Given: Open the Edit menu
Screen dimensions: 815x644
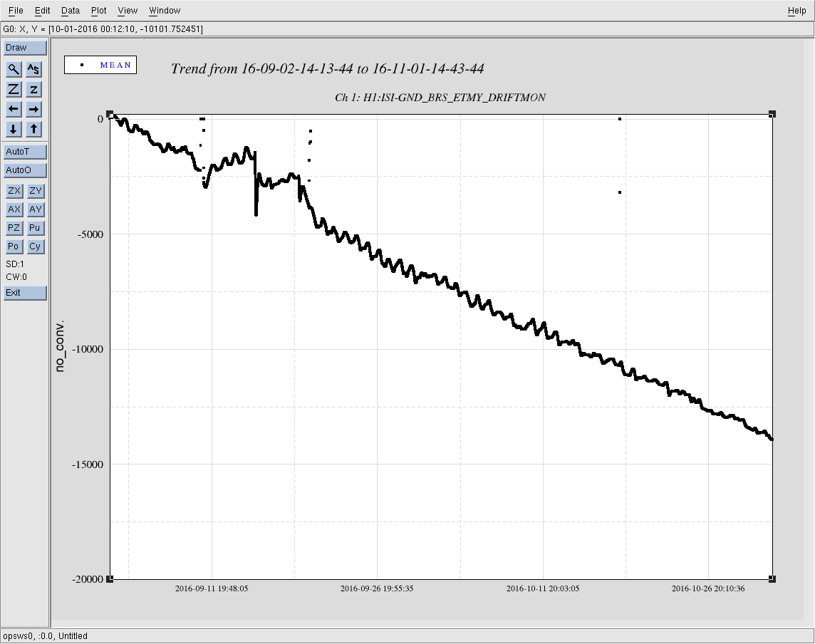Looking at the screenshot, I should [42, 11].
